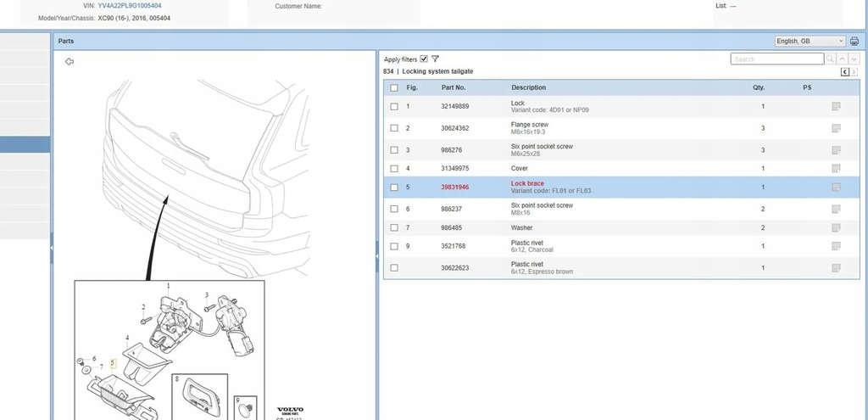Tick checkbox for Flange screw row
The height and width of the screenshot is (420, 868).
394,128
